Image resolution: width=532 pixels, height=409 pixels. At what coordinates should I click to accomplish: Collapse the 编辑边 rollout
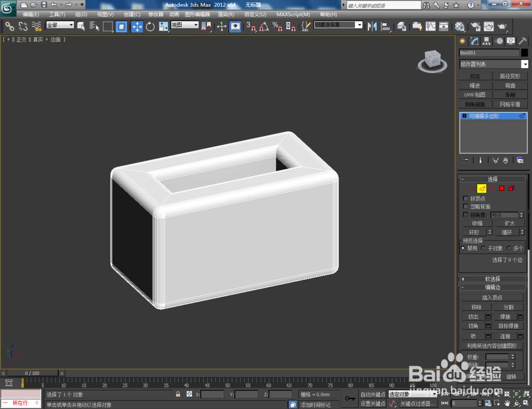click(492, 287)
